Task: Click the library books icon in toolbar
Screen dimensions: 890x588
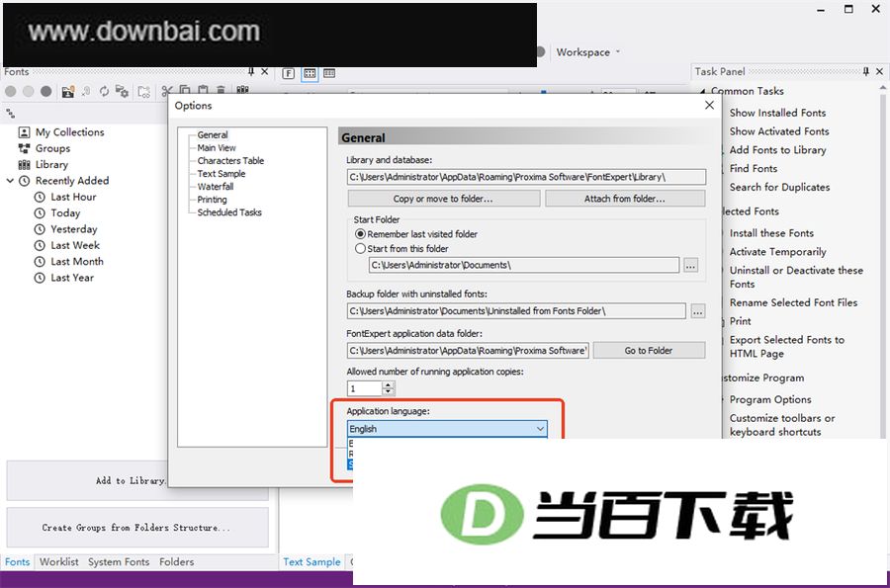Action: (x=242, y=90)
